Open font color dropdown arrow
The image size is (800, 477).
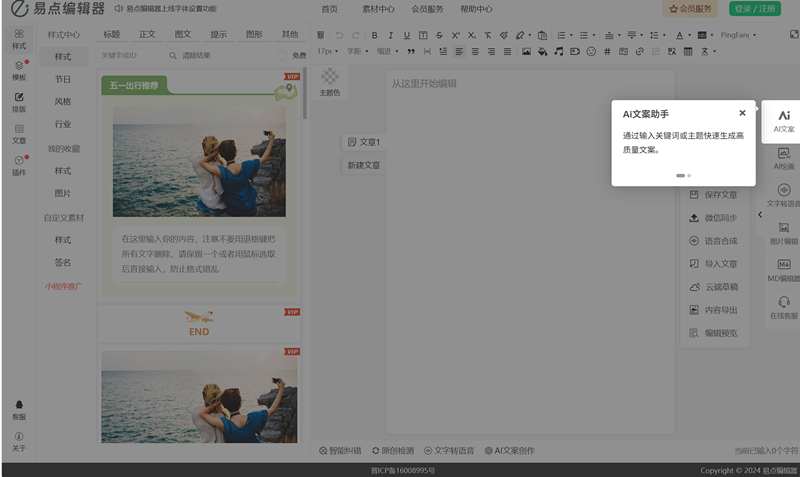pos(689,35)
